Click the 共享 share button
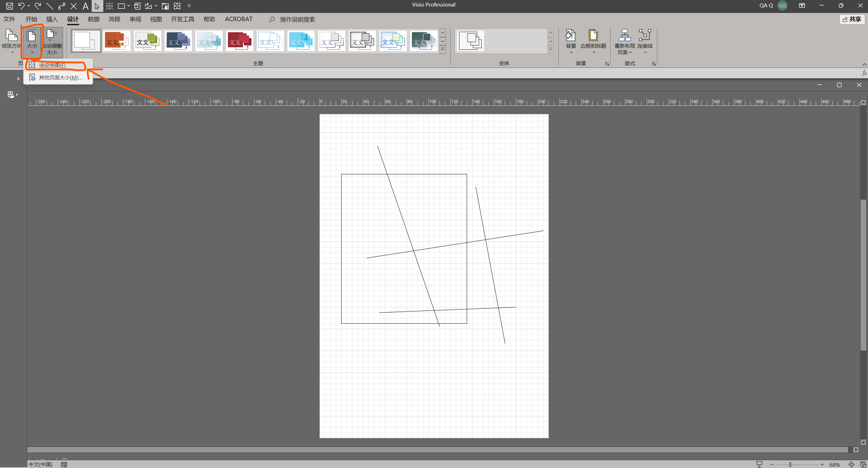This screenshot has height=468, width=868. [x=852, y=19]
